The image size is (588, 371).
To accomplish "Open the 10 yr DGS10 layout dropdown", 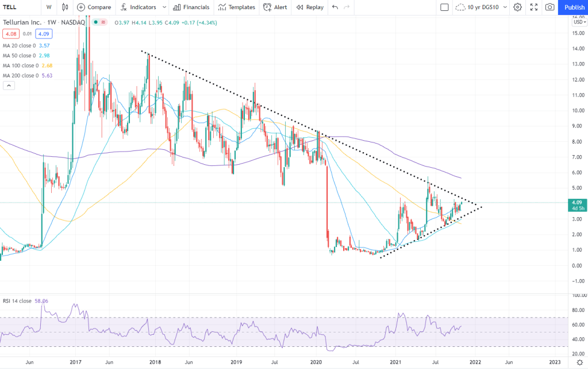I will pyautogui.click(x=481, y=7).
